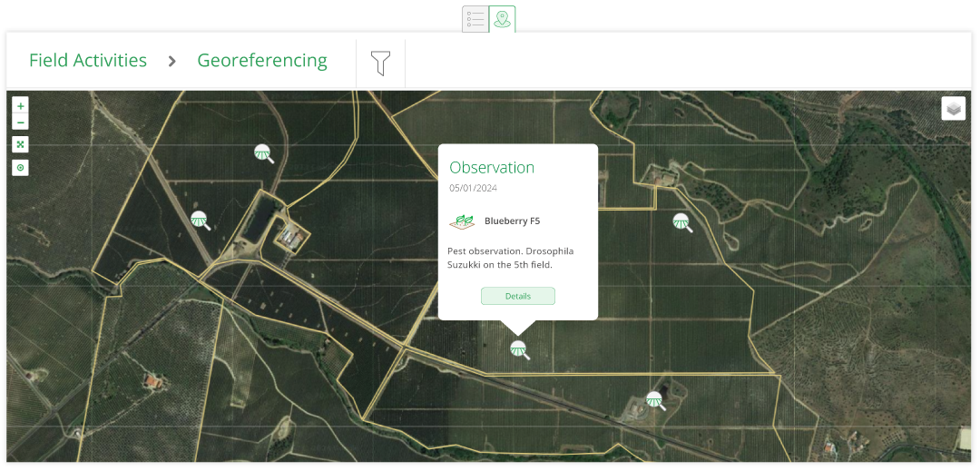Click the Drosophila Suzukki pest observation text
Viewport: 980px width, 471px height.
click(x=511, y=258)
